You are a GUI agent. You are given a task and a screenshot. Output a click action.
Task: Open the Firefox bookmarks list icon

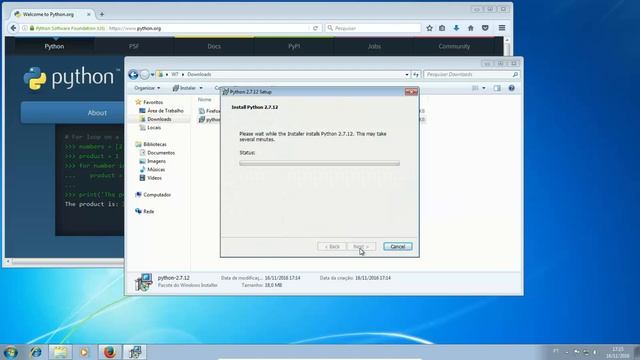(442, 28)
